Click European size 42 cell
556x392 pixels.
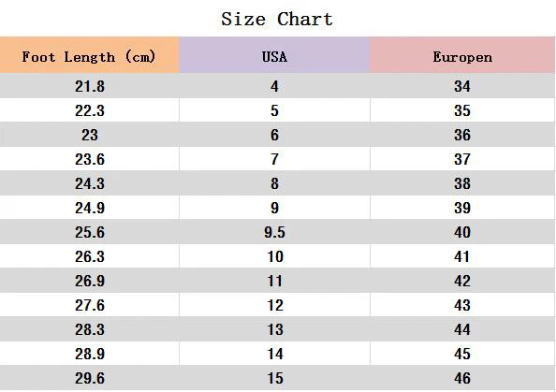tap(462, 281)
